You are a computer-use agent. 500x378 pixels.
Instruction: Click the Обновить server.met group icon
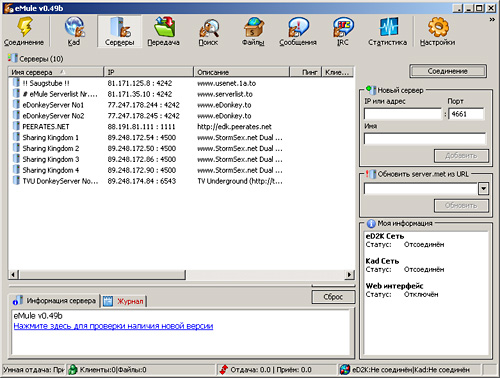click(371, 174)
